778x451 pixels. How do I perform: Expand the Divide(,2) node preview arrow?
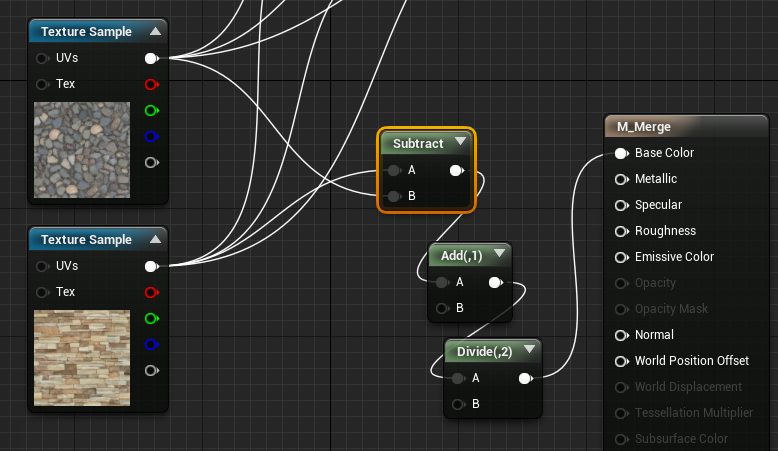[x=529, y=349]
